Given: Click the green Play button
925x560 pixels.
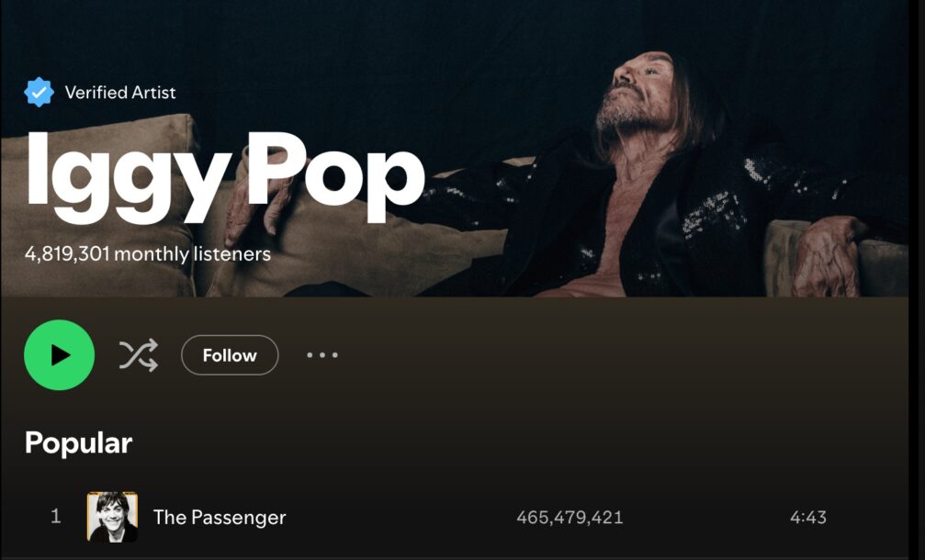Looking at the screenshot, I should tap(59, 355).
